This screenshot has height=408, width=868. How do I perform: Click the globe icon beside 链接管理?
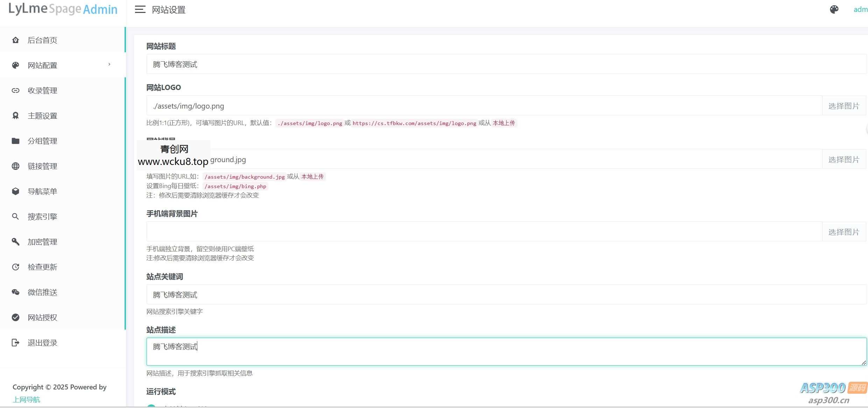point(15,166)
